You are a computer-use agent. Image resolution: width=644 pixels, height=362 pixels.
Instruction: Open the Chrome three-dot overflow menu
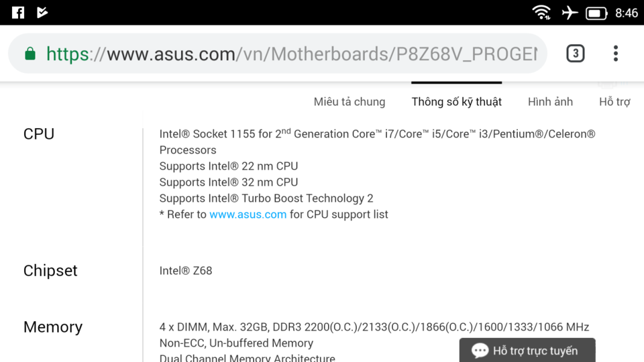tap(615, 54)
